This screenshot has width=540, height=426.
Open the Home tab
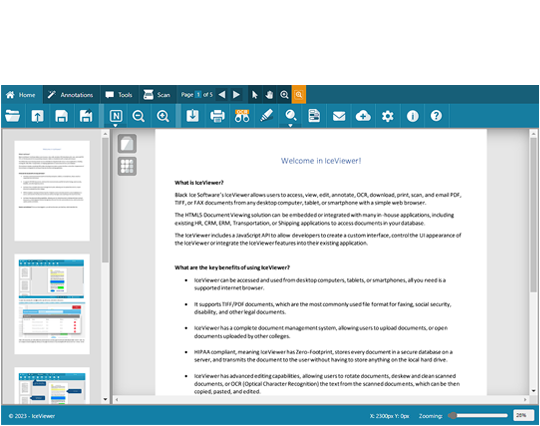21,95
